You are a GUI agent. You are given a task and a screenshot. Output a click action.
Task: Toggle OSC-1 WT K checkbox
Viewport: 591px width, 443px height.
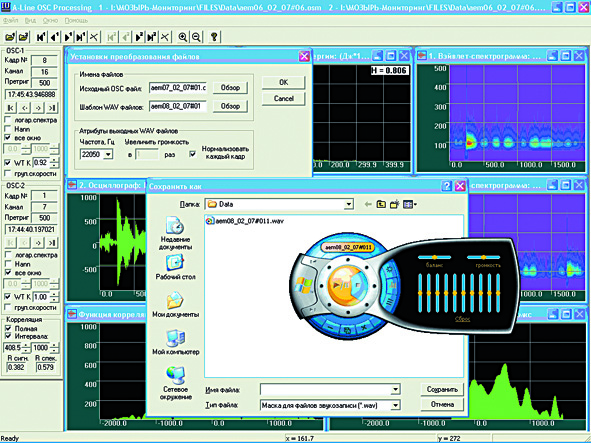[8, 163]
